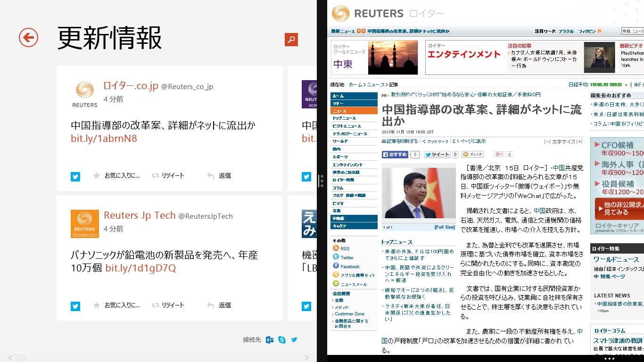Click the orange 最新ニュース arrow buttons

click(361, 31)
